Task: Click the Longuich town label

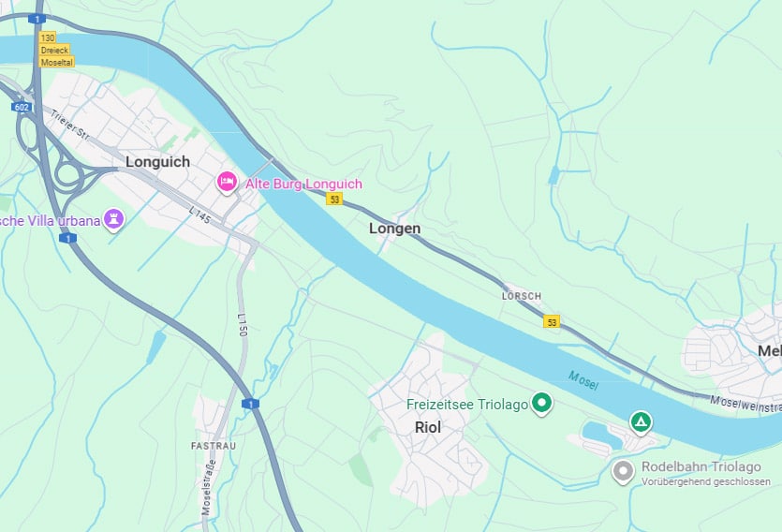Action: (157, 161)
